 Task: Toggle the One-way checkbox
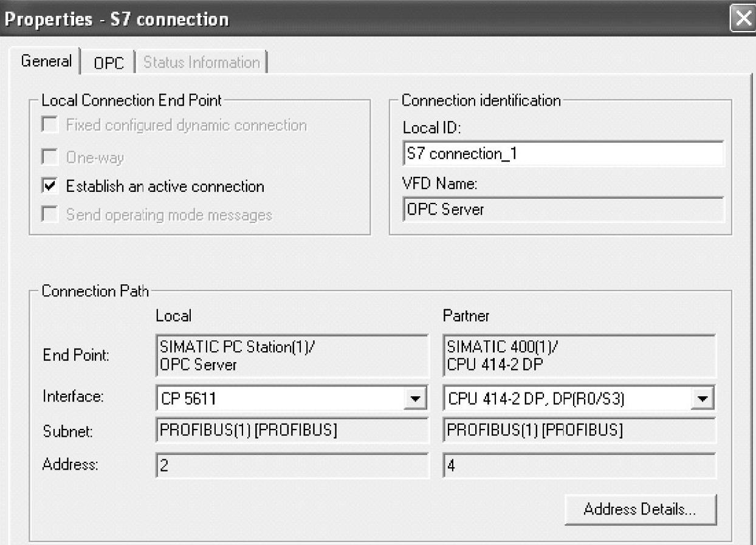(x=50, y=158)
